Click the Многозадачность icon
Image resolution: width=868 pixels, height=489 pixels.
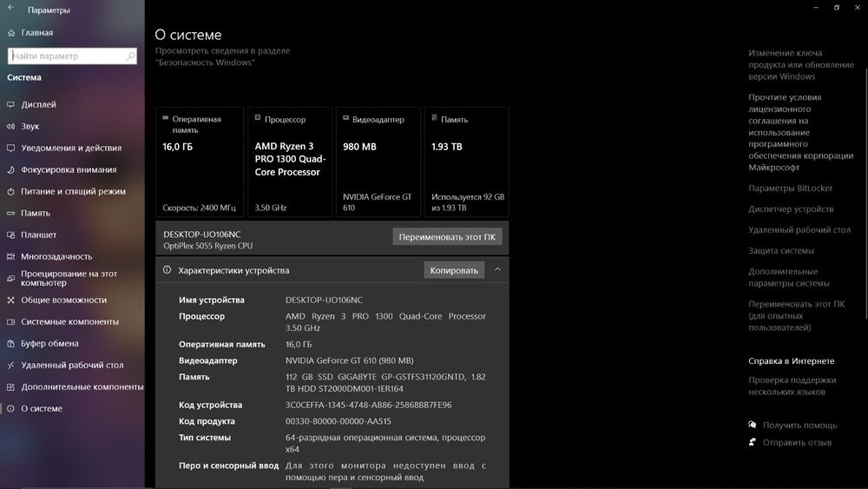[x=10, y=256]
